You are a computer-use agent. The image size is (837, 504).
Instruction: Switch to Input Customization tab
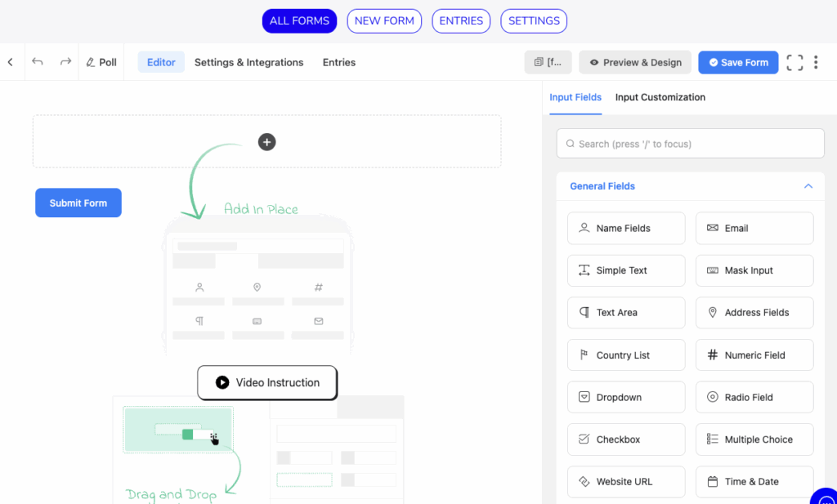click(x=660, y=97)
